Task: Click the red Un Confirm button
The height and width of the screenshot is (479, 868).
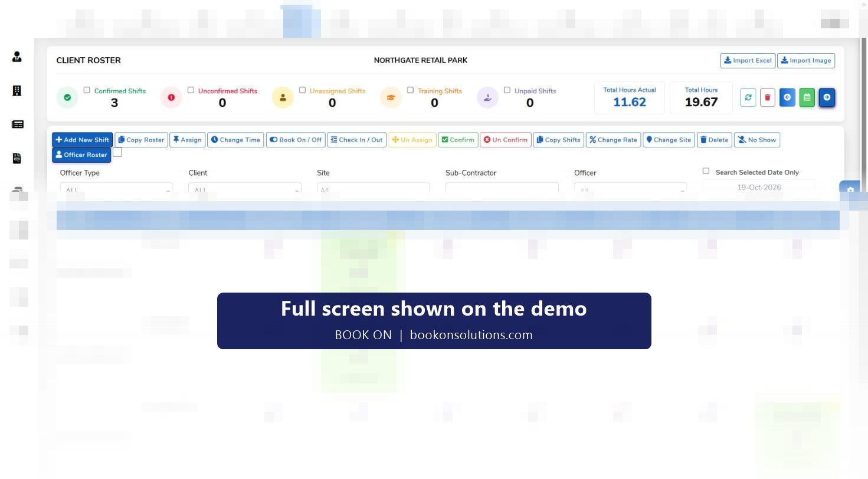Action: [506, 140]
